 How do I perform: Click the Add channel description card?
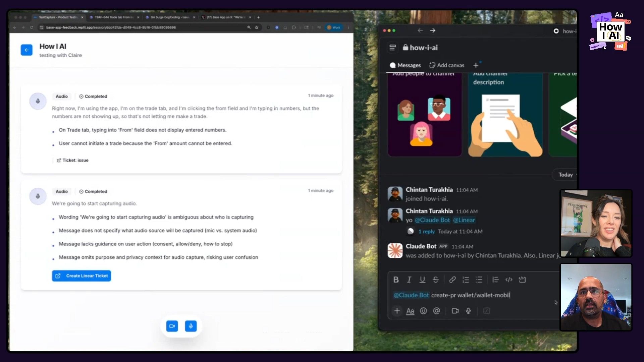[x=505, y=114]
